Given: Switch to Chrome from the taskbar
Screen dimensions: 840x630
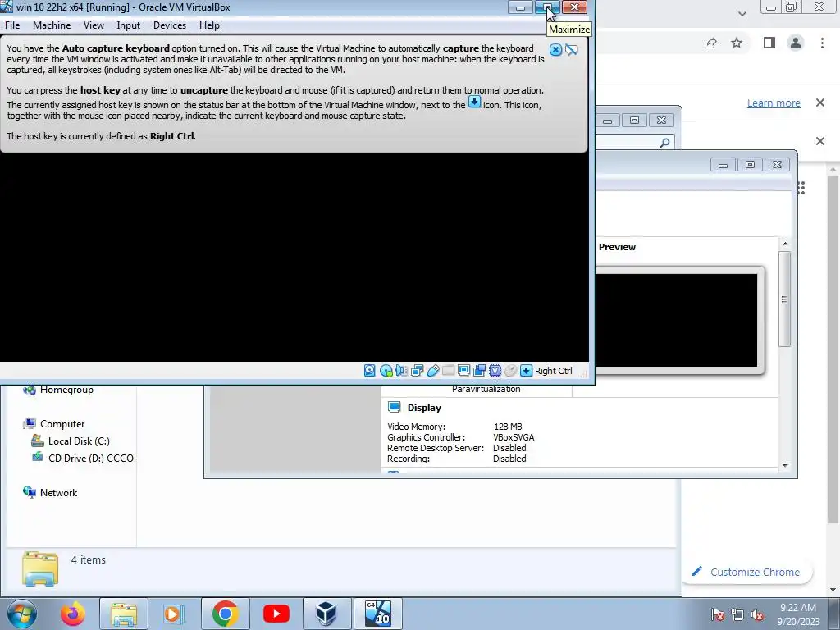Looking at the screenshot, I should 225,614.
